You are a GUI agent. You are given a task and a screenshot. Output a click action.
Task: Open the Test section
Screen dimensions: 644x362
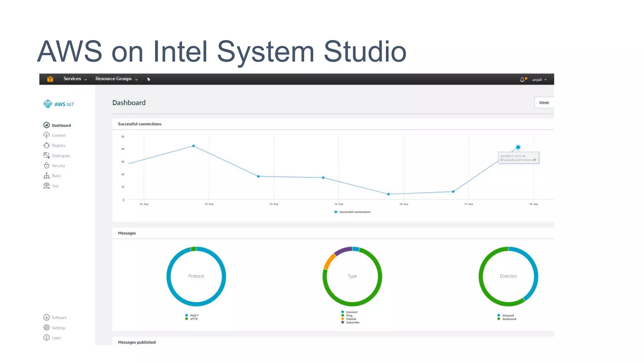point(55,186)
